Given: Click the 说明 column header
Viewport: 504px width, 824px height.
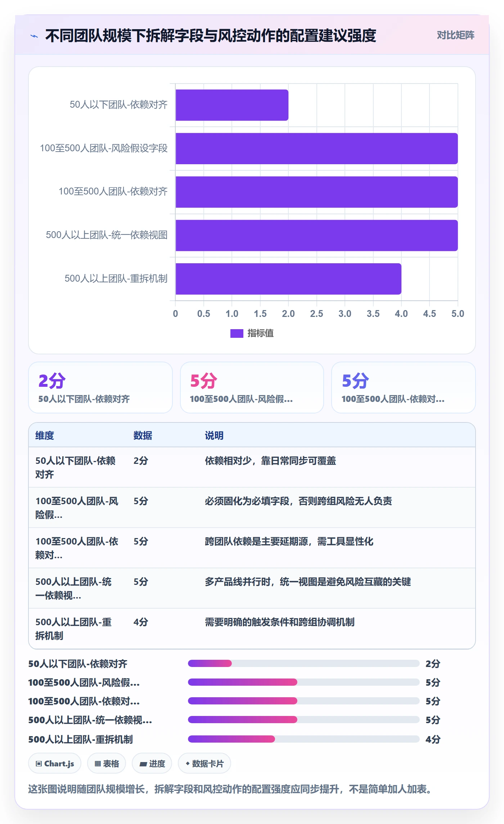Looking at the screenshot, I should (214, 435).
